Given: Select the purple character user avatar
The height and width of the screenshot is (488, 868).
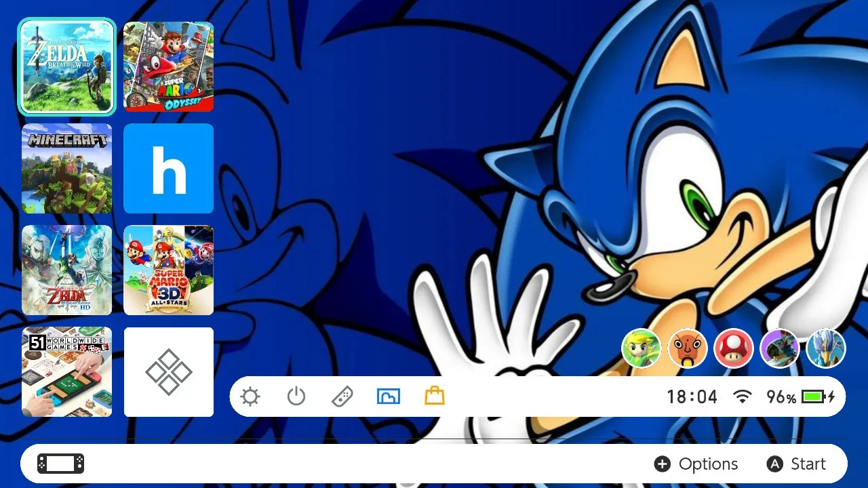Looking at the screenshot, I should [x=780, y=348].
